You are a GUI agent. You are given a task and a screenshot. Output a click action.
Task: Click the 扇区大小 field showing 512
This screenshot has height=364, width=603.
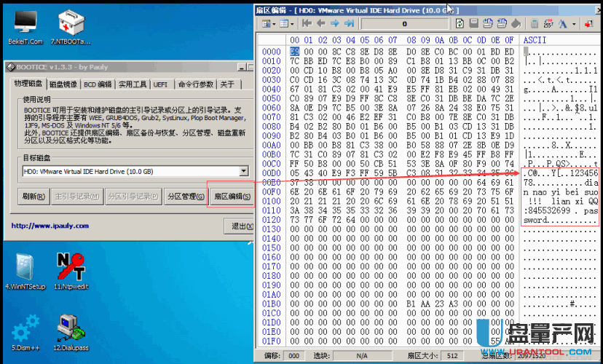(452, 355)
